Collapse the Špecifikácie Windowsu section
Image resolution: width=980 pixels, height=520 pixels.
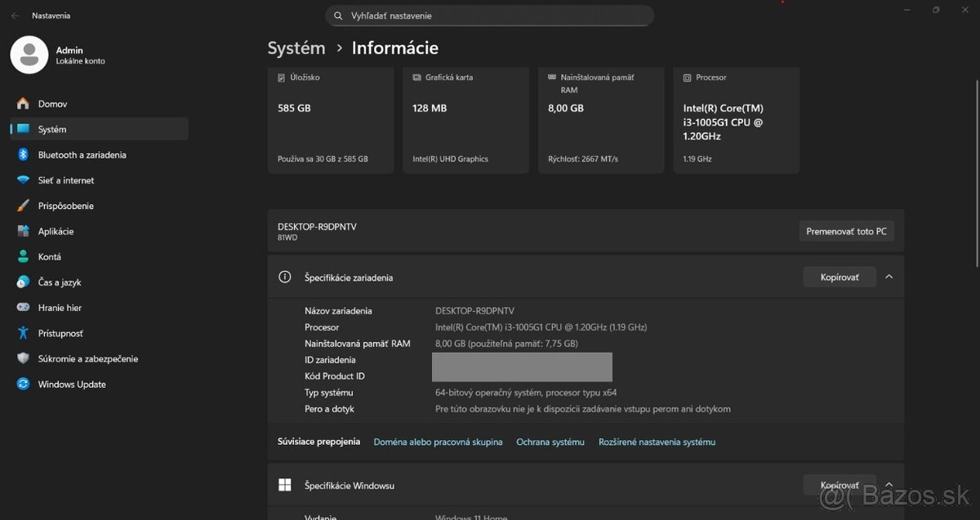click(889, 484)
